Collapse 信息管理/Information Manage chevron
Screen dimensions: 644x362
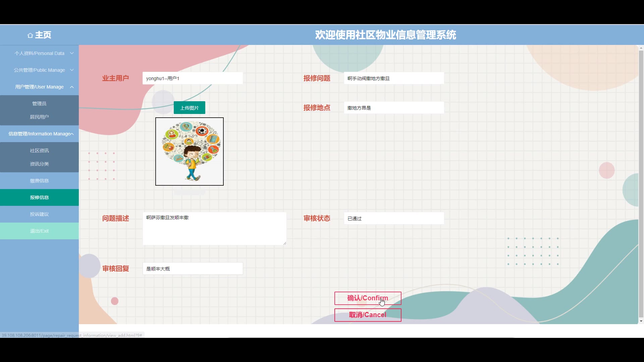point(72,134)
